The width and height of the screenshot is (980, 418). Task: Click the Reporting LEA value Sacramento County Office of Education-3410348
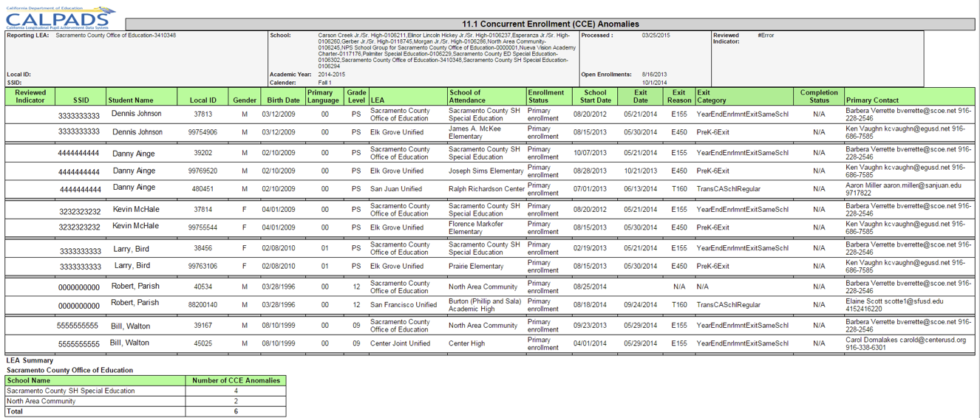click(116, 35)
